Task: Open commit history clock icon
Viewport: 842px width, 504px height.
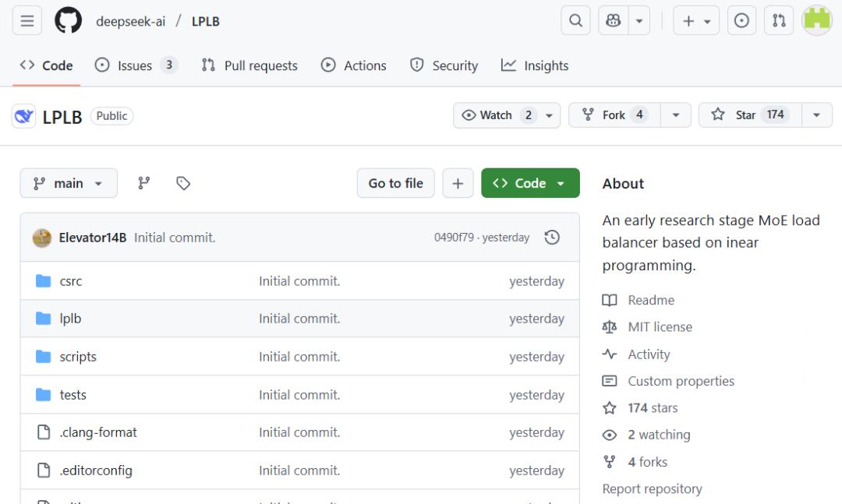Action: coord(552,238)
